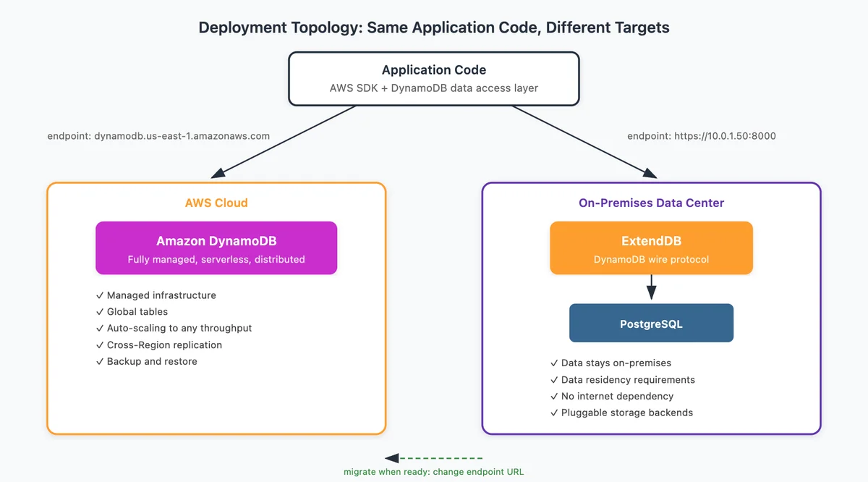This screenshot has height=482, width=868.
Task: Click the checkmark beside Global tables
Action: pyautogui.click(x=100, y=312)
